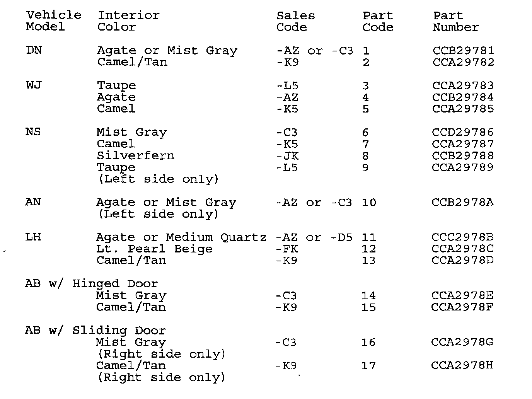Select the Lt. Pearl Beige entry
532x399 pixels.
[x=154, y=249]
